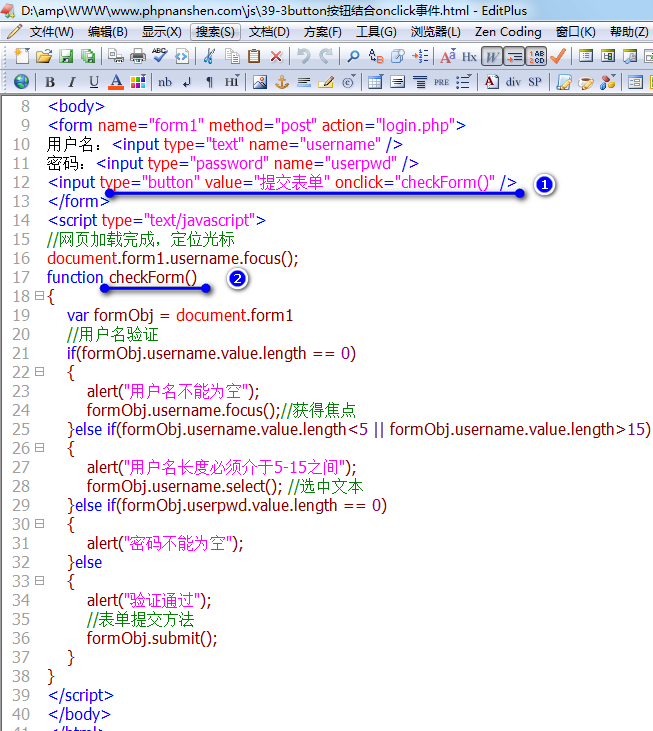Apply italic HTML tag
653x731 pixels.
click(x=72, y=82)
